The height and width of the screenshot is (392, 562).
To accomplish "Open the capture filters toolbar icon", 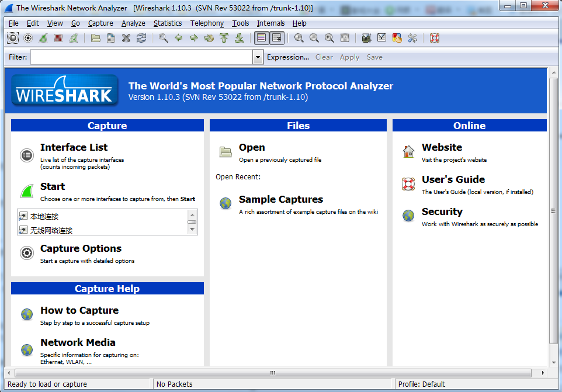I will point(366,38).
